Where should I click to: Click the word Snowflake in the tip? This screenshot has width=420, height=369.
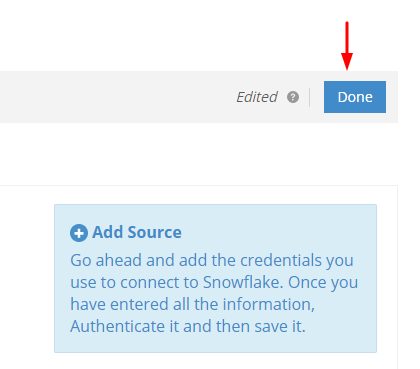click(243, 282)
